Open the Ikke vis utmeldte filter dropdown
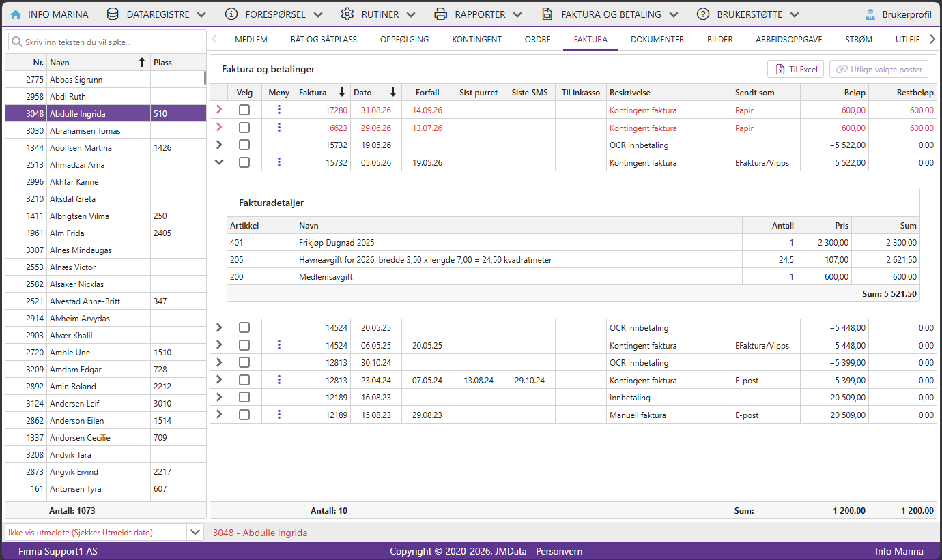 (x=195, y=532)
